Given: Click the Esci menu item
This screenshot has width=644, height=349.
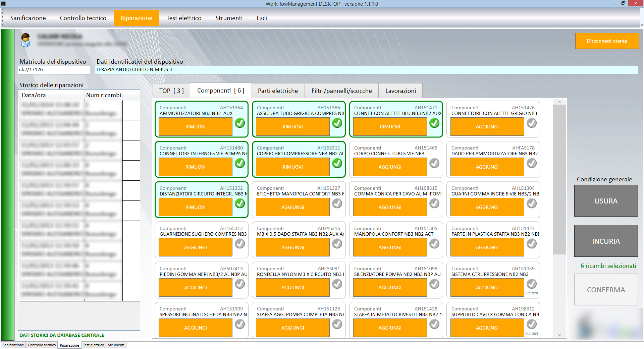Looking at the screenshot, I should (x=262, y=18).
